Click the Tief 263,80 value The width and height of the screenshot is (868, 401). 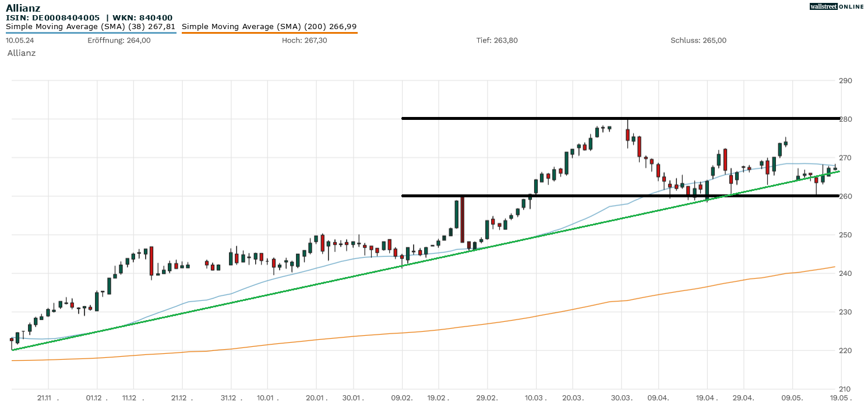pos(496,40)
